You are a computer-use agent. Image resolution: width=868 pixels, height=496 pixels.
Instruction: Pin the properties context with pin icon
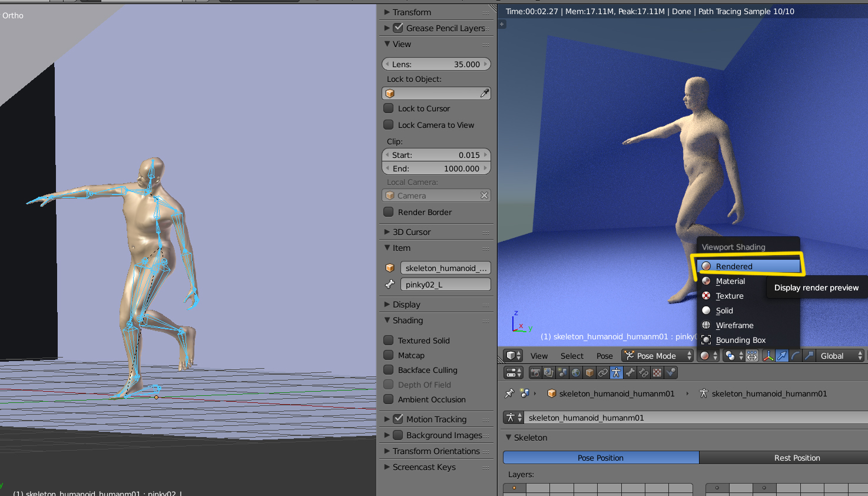click(x=510, y=394)
